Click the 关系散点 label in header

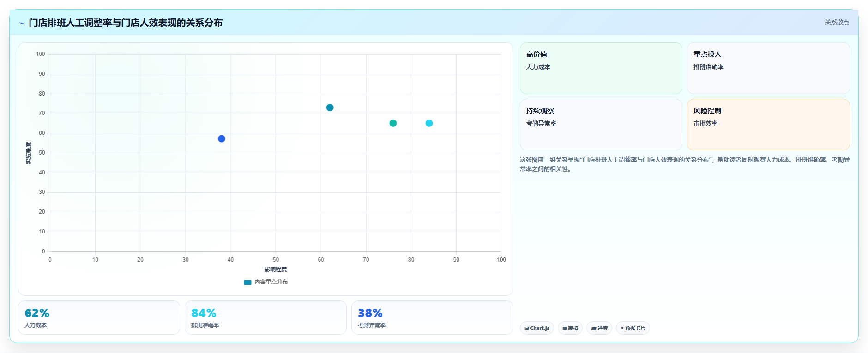(837, 22)
